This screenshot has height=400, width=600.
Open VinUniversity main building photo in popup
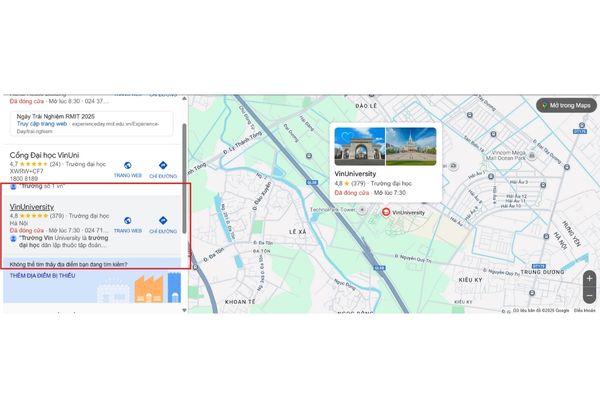(x=411, y=146)
